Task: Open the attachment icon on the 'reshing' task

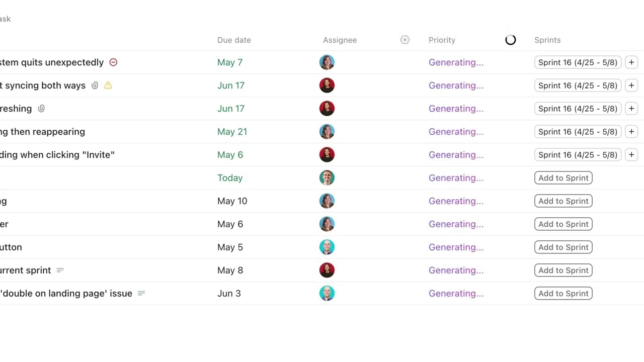Action: click(41, 109)
